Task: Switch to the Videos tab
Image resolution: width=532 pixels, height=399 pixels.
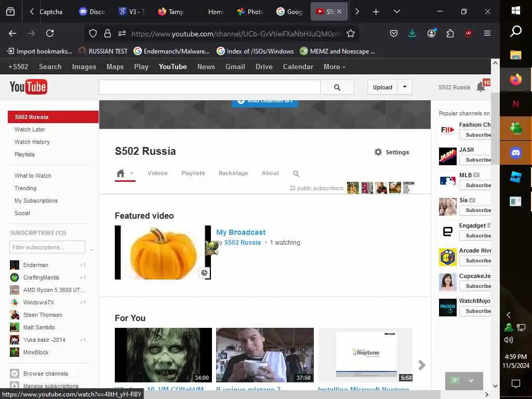Action: coord(157,173)
